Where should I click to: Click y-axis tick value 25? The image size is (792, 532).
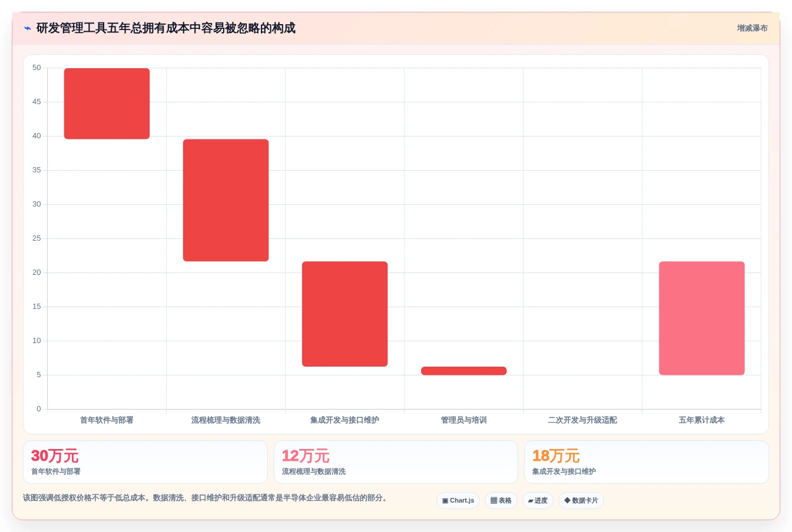click(37, 238)
